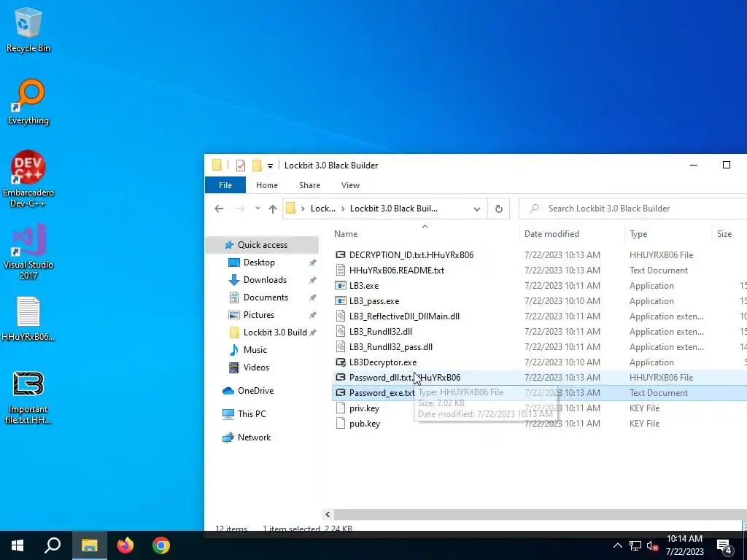Select LB3_ReflectiveDll_DllMain.dll file

pos(404,316)
